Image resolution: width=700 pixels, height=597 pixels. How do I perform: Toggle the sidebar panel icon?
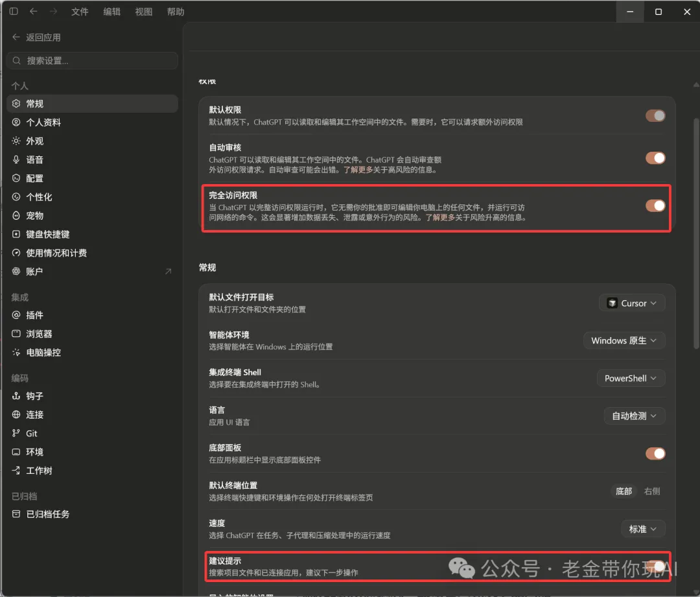(14, 11)
